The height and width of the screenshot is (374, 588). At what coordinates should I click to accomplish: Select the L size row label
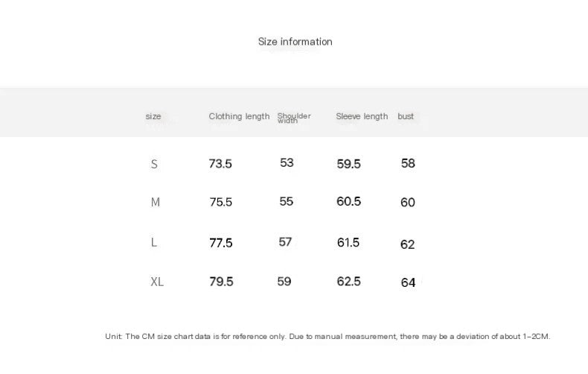click(154, 242)
